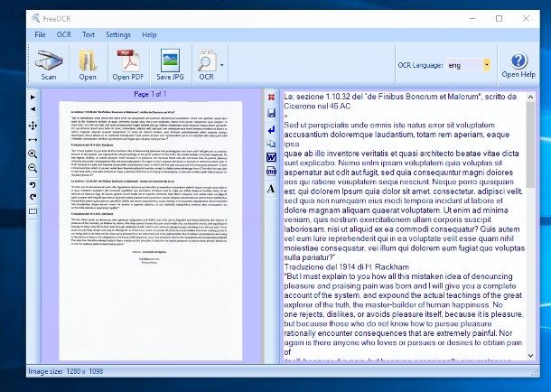The height and width of the screenshot is (392, 551).
Task: Save recognized text with floppy disk icon
Action: pyautogui.click(x=271, y=113)
